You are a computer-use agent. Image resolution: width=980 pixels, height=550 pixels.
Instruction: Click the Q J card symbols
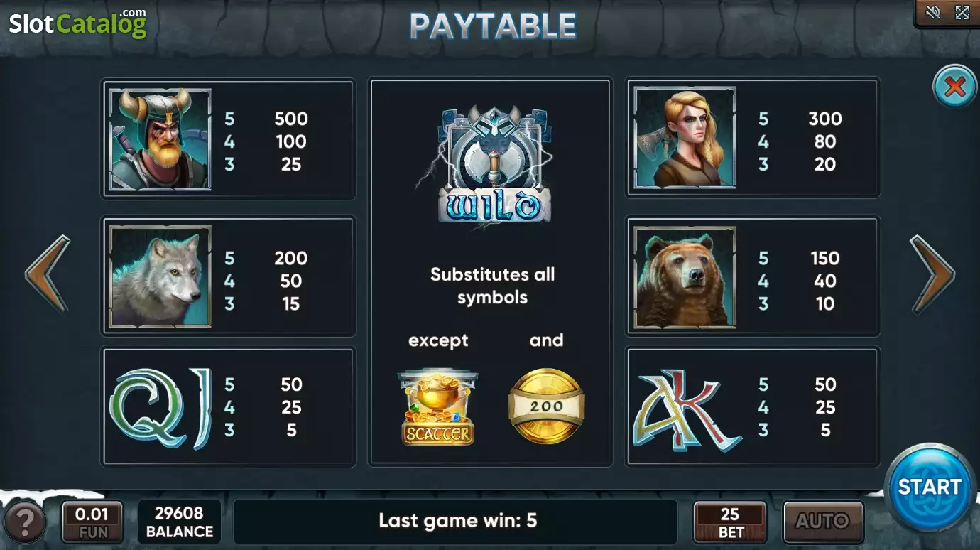point(161,408)
